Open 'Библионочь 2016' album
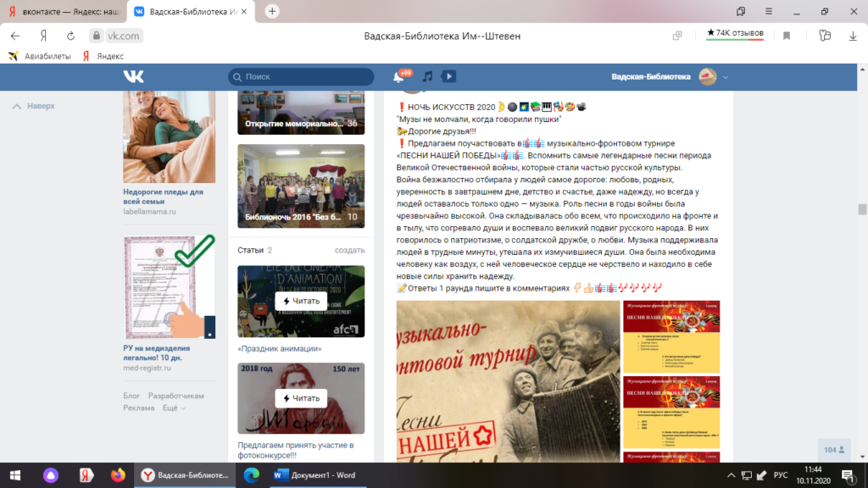The image size is (868, 488). coord(301,186)
